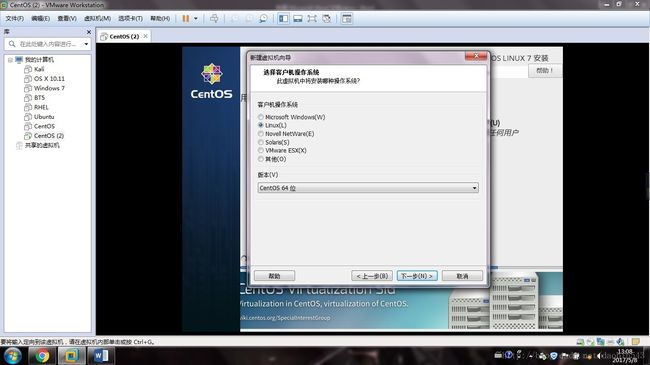Open the Windows Start menu
650x365 pixels.
(x=12, y=356)
